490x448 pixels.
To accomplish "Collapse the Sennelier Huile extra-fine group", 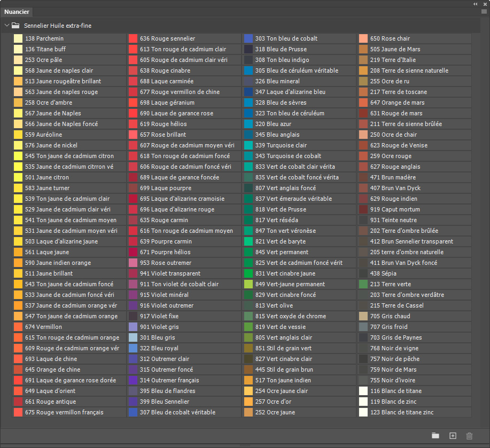I will click(7, 25).
